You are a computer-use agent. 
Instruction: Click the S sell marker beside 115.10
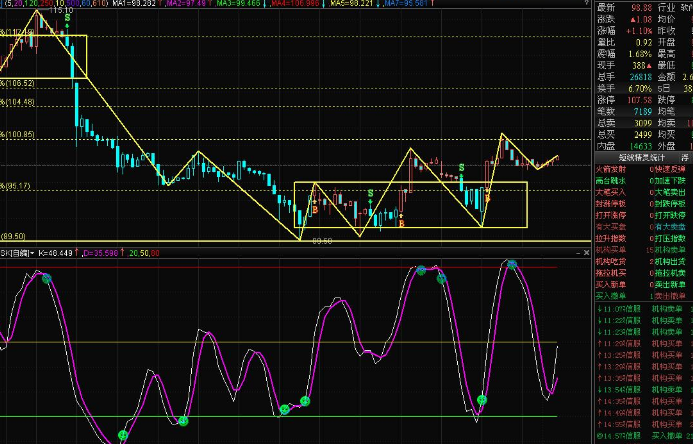67,18
